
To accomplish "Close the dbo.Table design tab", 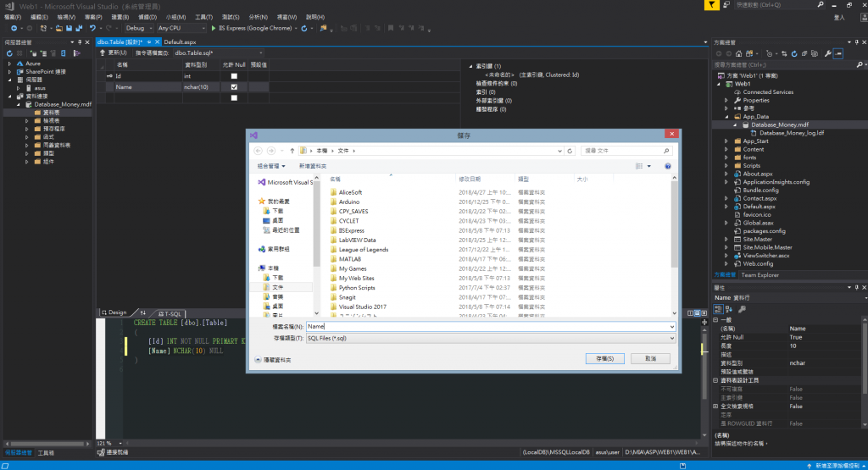I will pos(157,42).
